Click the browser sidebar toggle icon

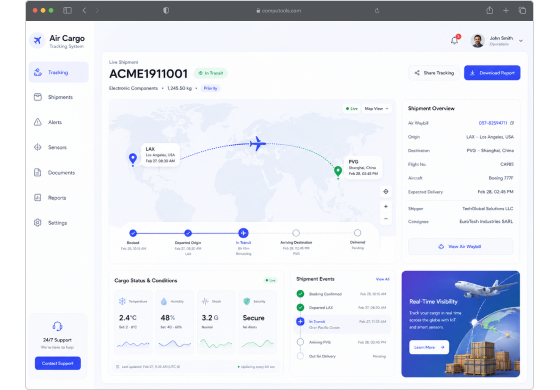tap(67, 10)
